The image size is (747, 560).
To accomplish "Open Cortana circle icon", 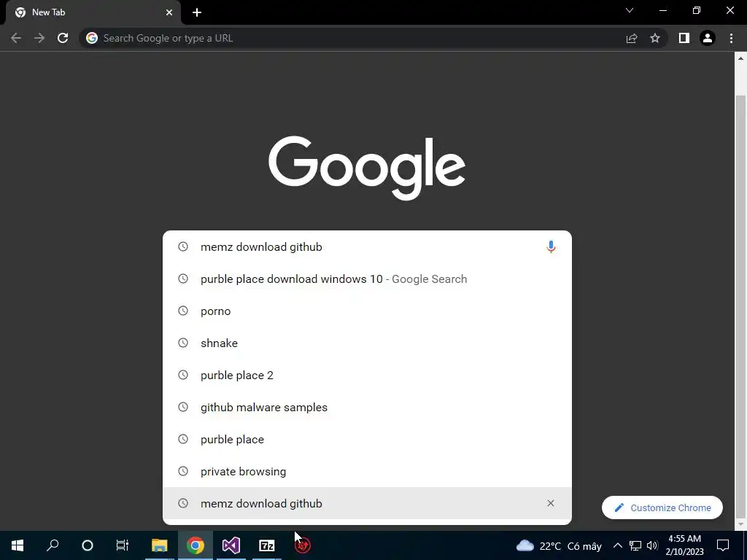I will tap(88, 545).
